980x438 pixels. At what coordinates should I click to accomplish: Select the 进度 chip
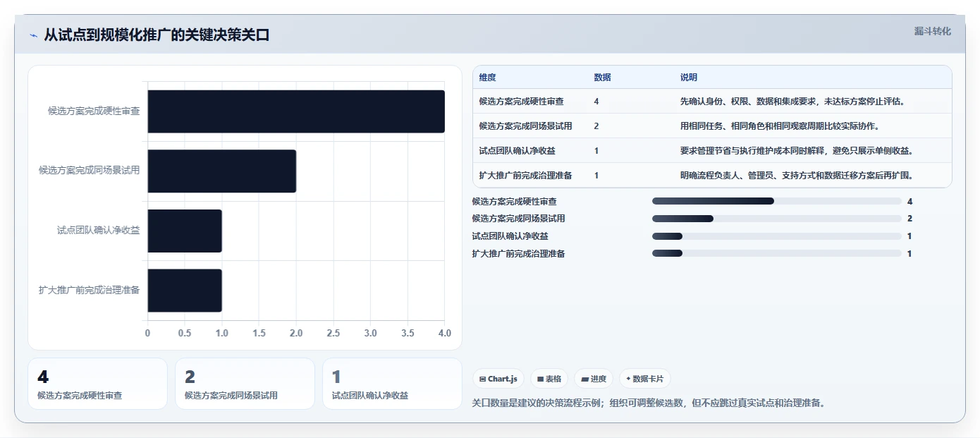pos(594,379)
